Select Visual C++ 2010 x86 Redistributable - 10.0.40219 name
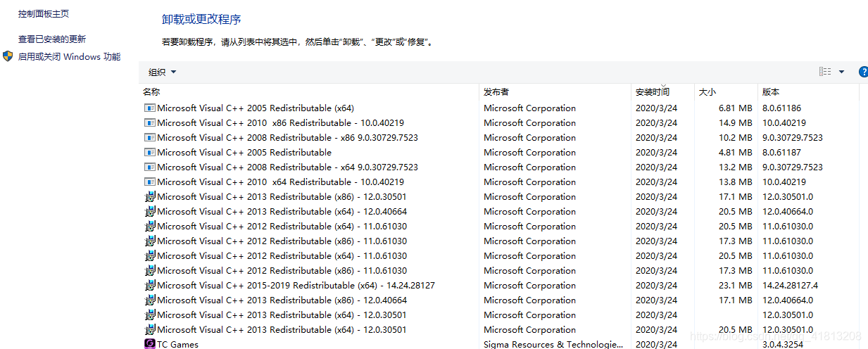Screen dimensions: 868x349 pos(281,123)
